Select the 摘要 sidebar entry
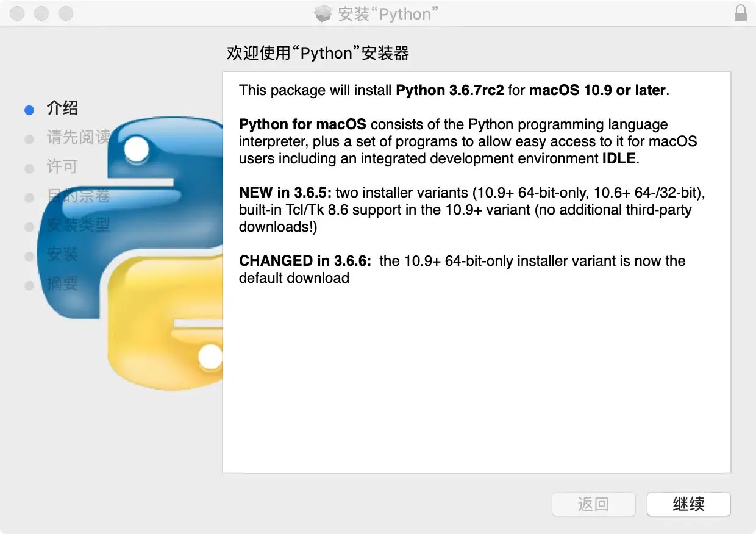 pyautogui.click(x=62, y=285)
